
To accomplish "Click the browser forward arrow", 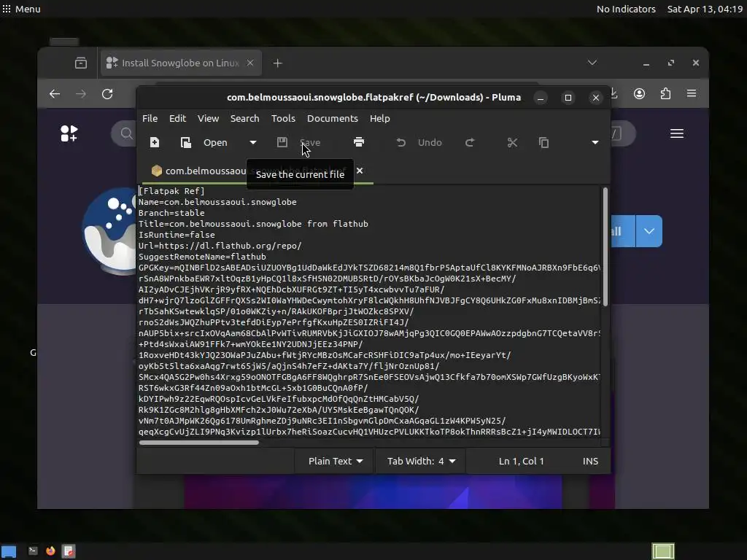I will click(81, 94).
